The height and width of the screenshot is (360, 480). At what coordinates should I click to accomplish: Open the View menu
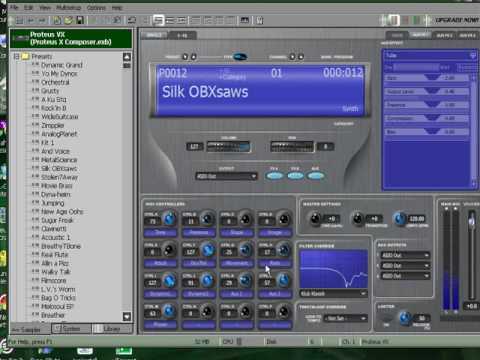coord(45,7)
